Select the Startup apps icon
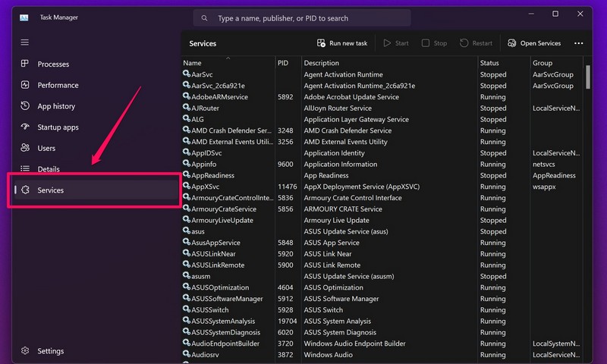The width and height of the screenshot is (607, 364). 25,127
